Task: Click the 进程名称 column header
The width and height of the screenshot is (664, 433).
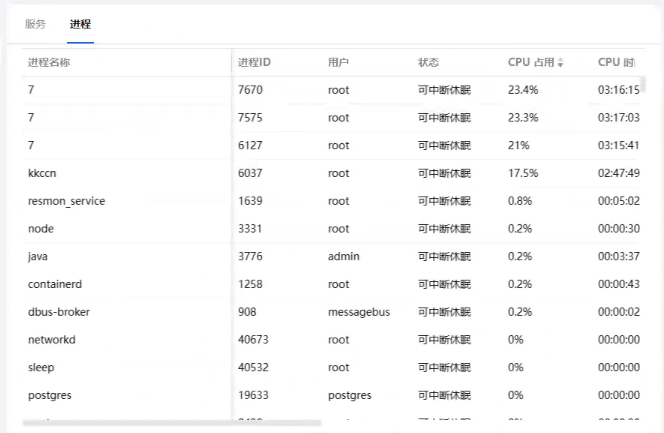Action: pyautogui.click(x=49, y=62)
